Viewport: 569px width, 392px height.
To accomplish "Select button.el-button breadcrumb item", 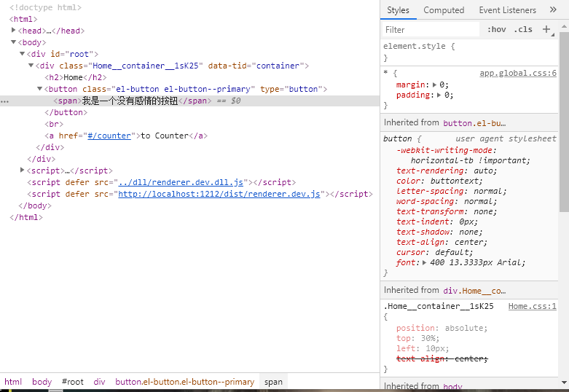I will point(185,382).
